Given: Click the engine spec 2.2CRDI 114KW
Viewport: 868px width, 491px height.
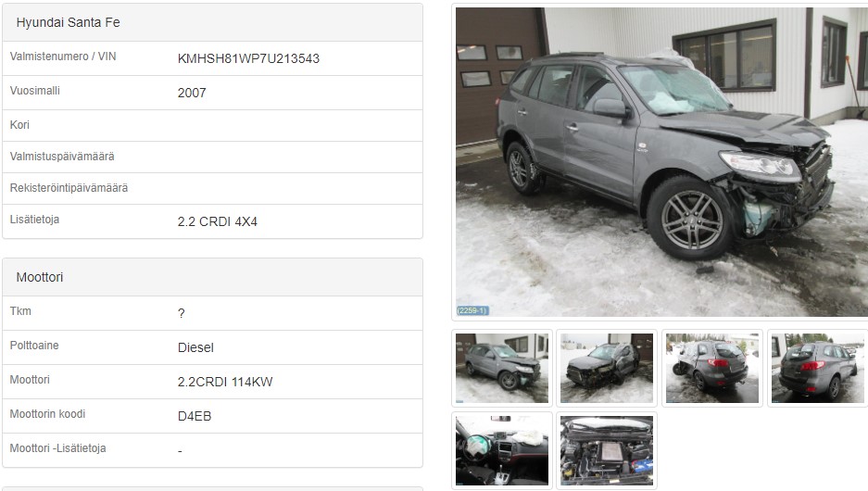Looking at the screenshot, I should coord(225,382).
